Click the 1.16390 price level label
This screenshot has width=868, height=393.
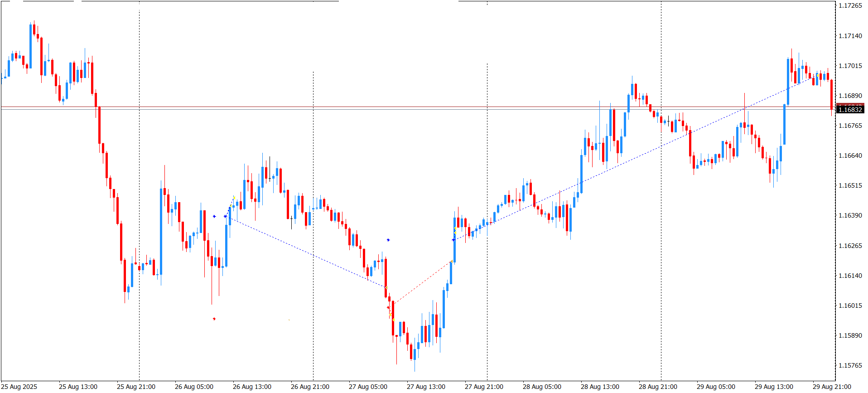click(x=850, y=215)
